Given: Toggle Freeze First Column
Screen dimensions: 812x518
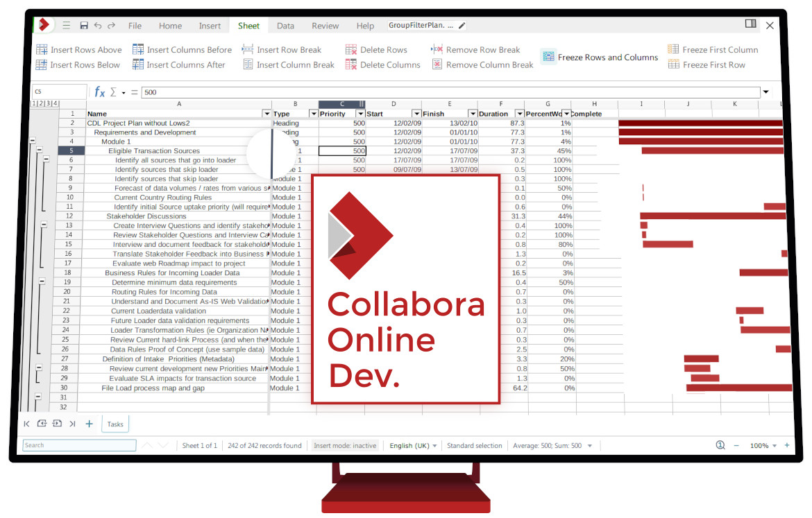Looking at the screenshot, I should (x=713, y=50).
